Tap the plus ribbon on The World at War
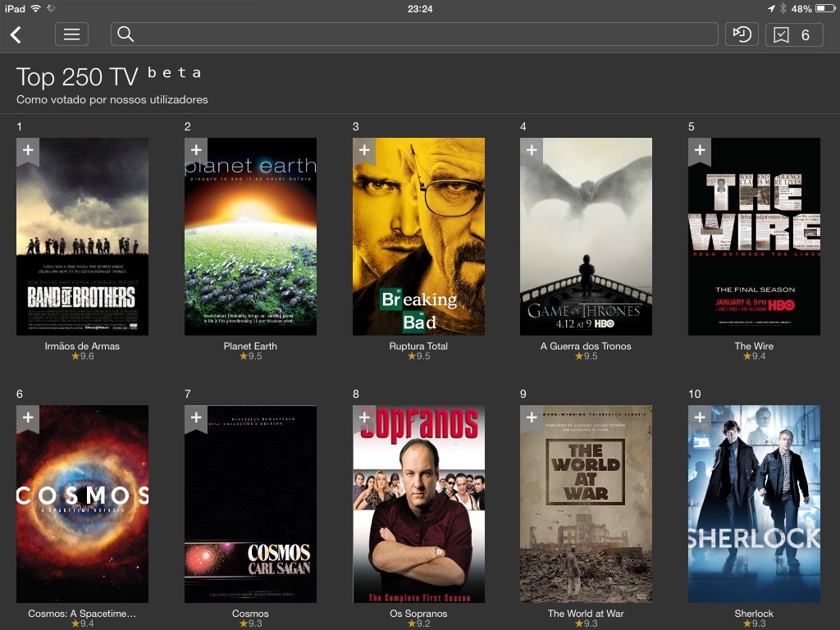 click(x=532, y=418)
